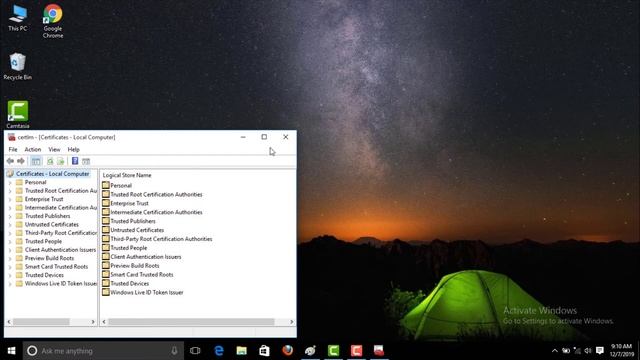The width and height of the screenshot is (640, 360).
Task: Click right scroll arrow of left pane
Action: pyautogui.click(x=93, y=322)
